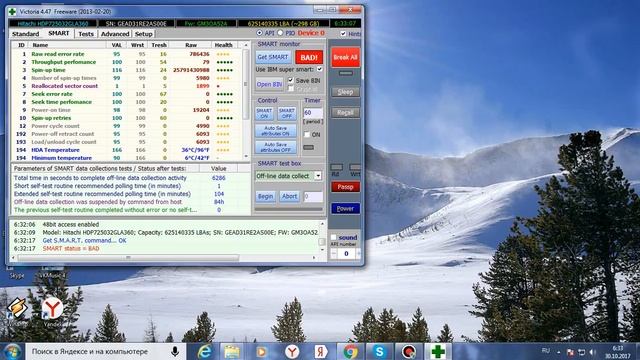Select the Reallocated sector count row

click(127, 86)
